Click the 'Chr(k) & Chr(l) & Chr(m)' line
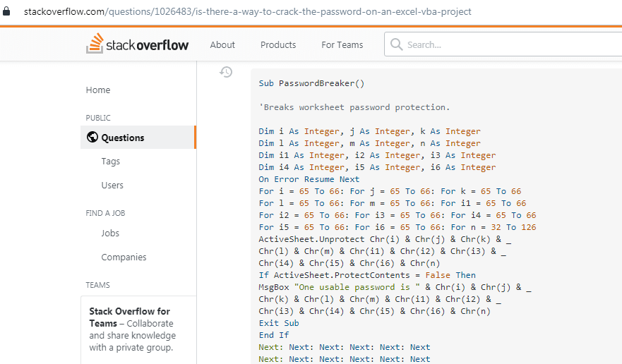The image size is (622, 364). [380, 299]
